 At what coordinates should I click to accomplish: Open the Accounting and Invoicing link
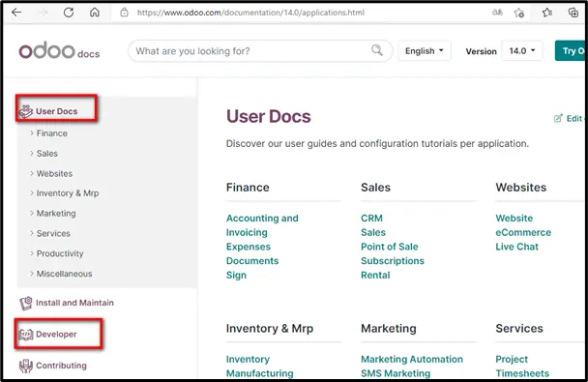pyautogui.click(x=262, y=225)
